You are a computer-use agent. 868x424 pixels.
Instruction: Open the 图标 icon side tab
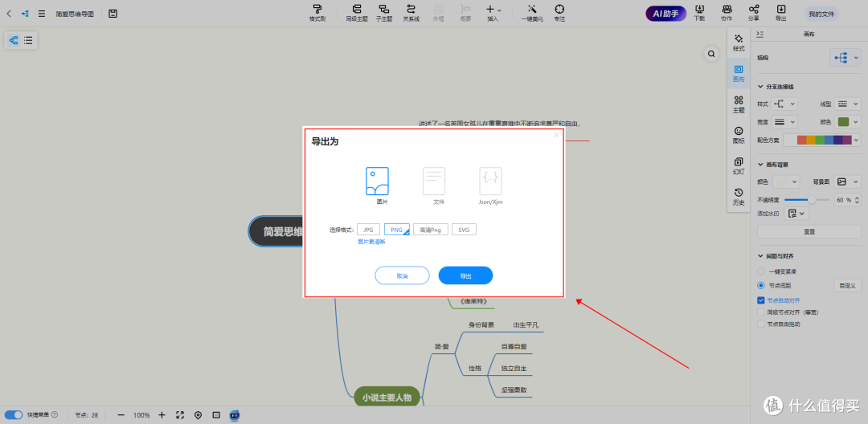point(739,135)
